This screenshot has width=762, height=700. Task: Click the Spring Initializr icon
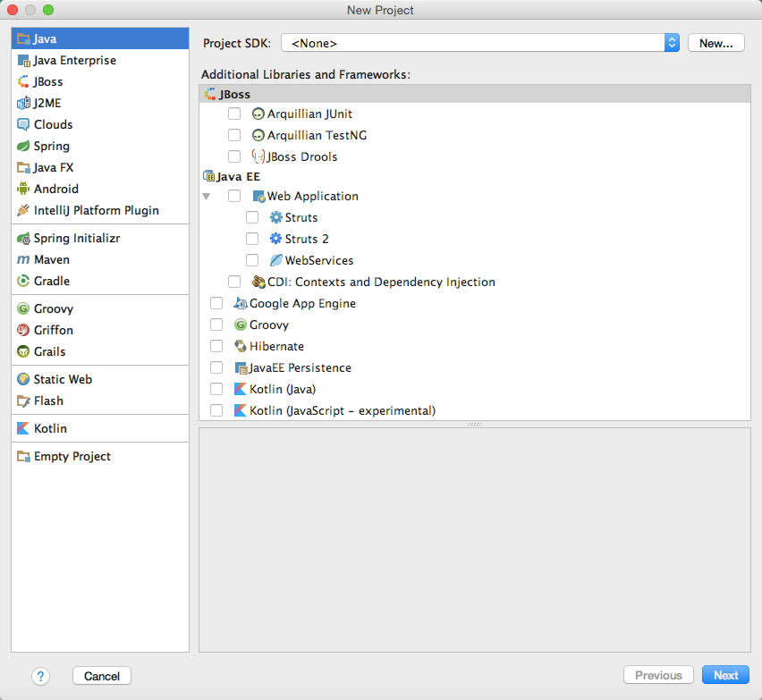tap(23, 238)
